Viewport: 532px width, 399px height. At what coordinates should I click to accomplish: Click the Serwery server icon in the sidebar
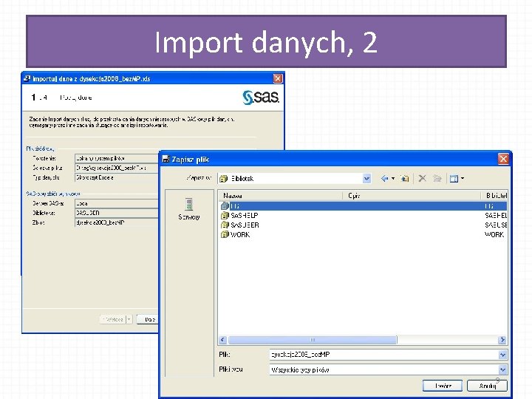pos(189,205)
